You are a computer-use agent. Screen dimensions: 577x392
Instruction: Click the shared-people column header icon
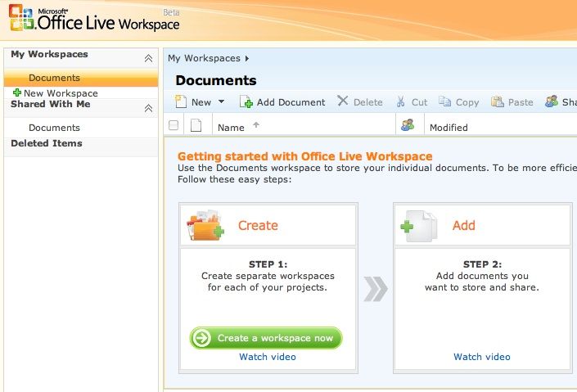pyautogui.click(x=408, y=125)
